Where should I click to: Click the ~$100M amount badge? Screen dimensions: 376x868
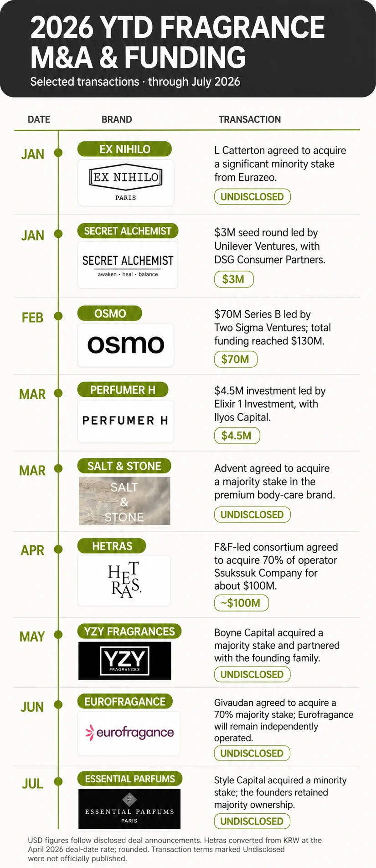[x=242, y=603]
